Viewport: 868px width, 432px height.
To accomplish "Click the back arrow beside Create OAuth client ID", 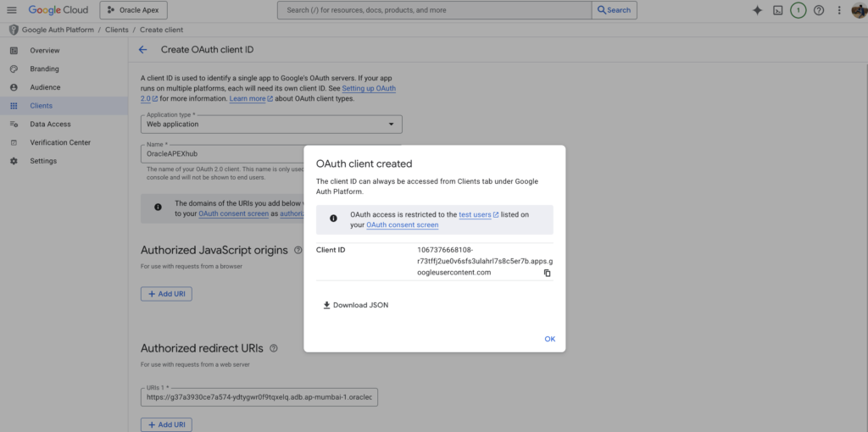I will [x=142, y=50].
